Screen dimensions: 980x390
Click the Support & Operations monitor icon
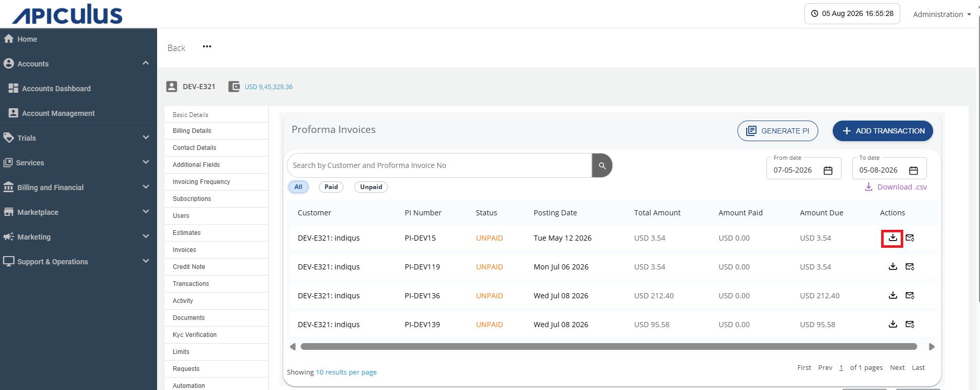(x=9, y=261)
